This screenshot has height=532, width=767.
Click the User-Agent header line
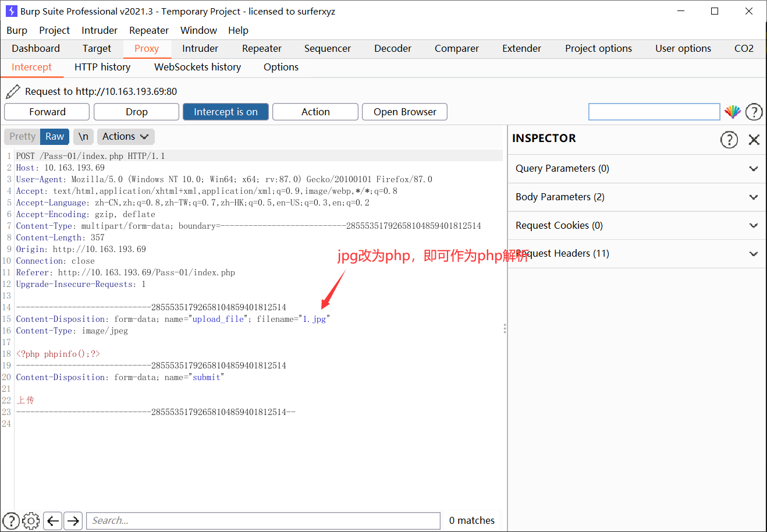(224, 179)
